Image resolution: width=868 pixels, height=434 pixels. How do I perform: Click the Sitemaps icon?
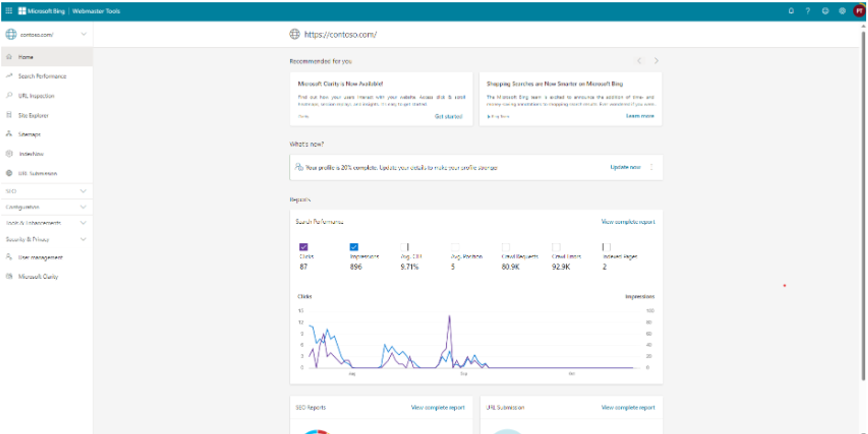pyautogui.click(x=9, y=134)
